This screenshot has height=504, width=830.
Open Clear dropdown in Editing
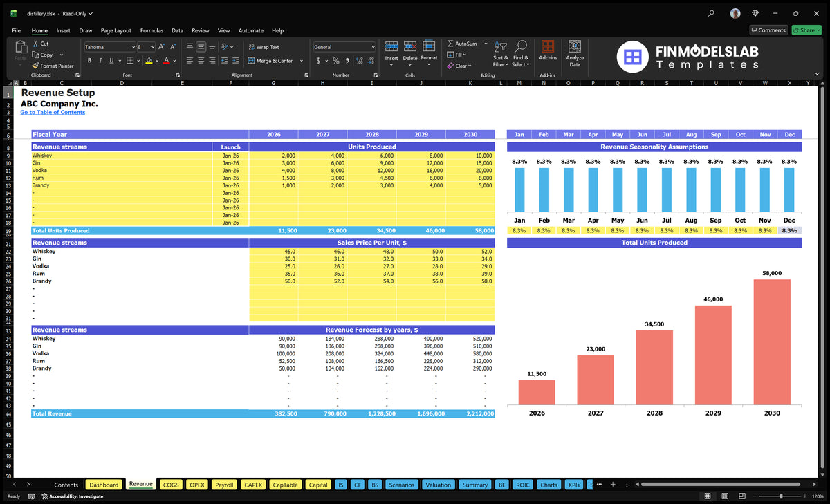pos(459,66)
